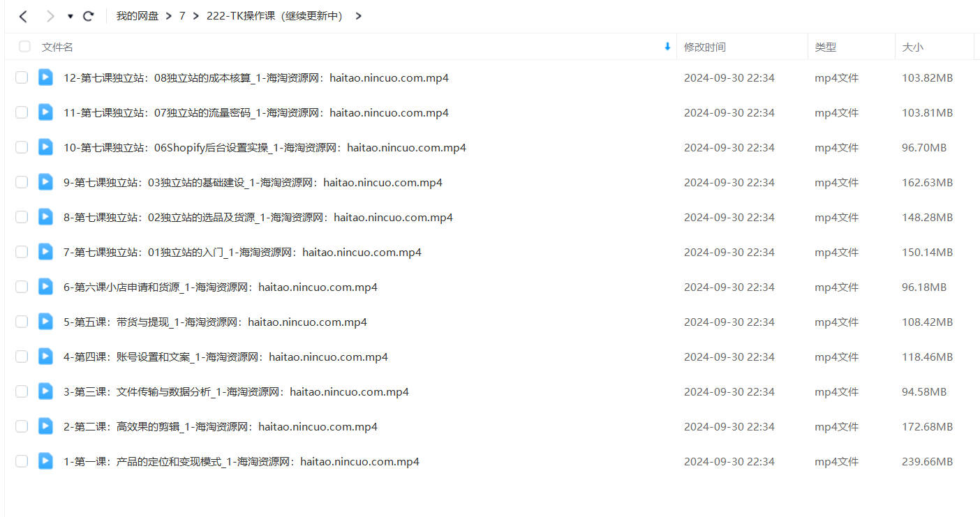The width and height of the screenshot is (980, 517).
Task: Check the box for 5-第五课 file
Action: click(x=22, y=322)
